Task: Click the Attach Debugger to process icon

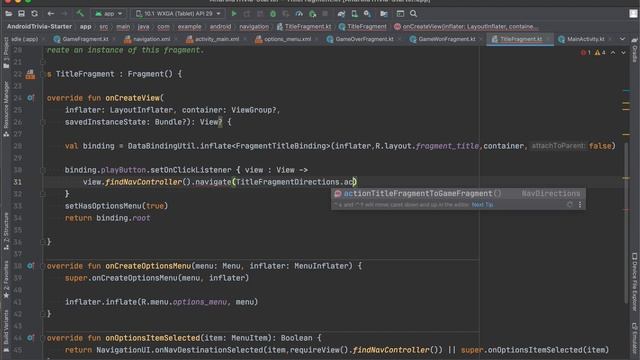Action: point(312,13)
